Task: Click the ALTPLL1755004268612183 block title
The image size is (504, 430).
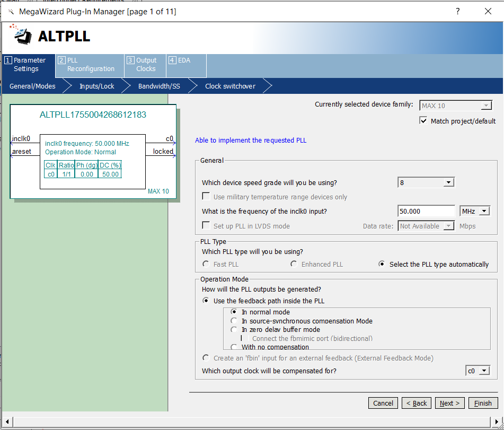Action: click(93, 115)
